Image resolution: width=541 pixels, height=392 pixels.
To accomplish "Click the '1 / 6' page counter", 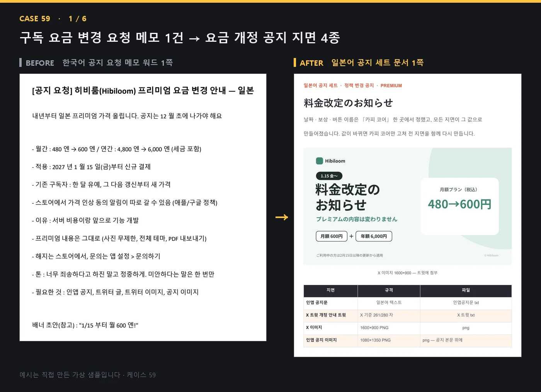I will click(x=78, y=19).
